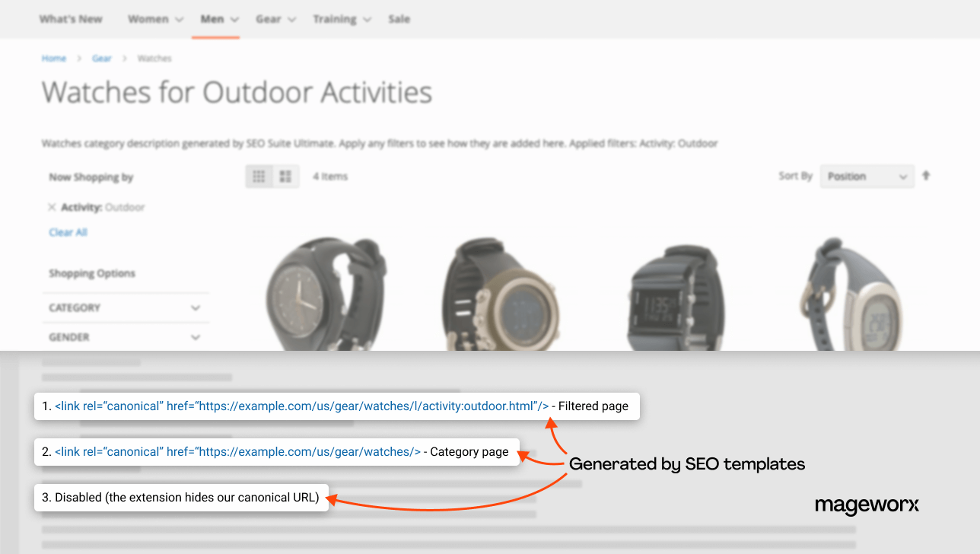Expand the GENDER filter section

tap(126, 337)
